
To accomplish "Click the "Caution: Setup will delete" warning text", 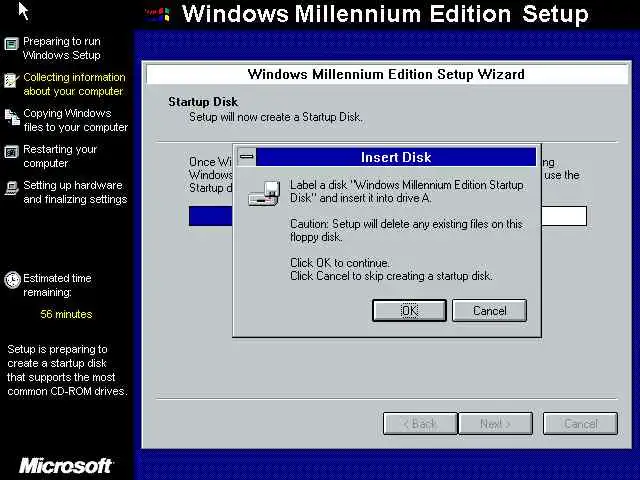I will [406, 230].
